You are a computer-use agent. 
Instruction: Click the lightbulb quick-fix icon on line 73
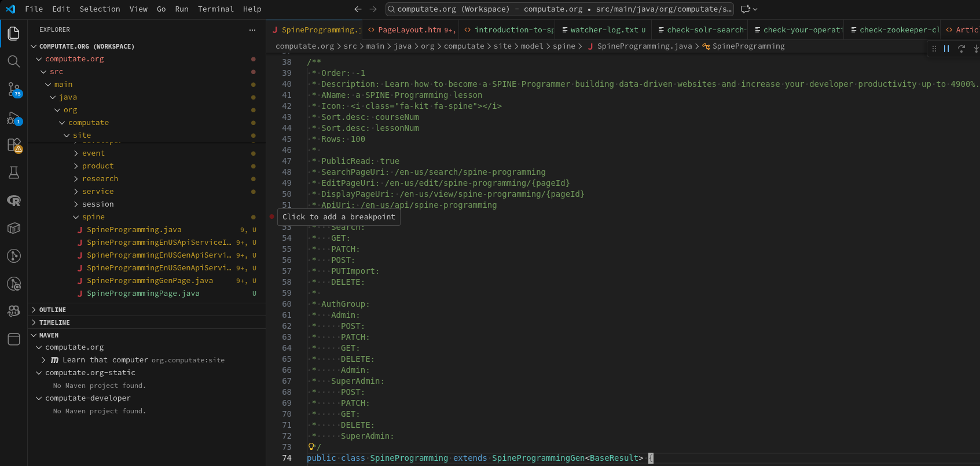(311, 446)
